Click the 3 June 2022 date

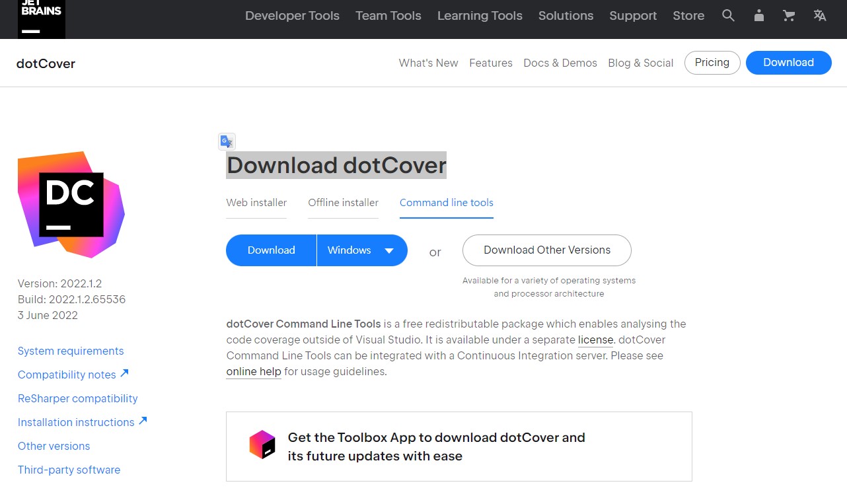pos(48,316)
